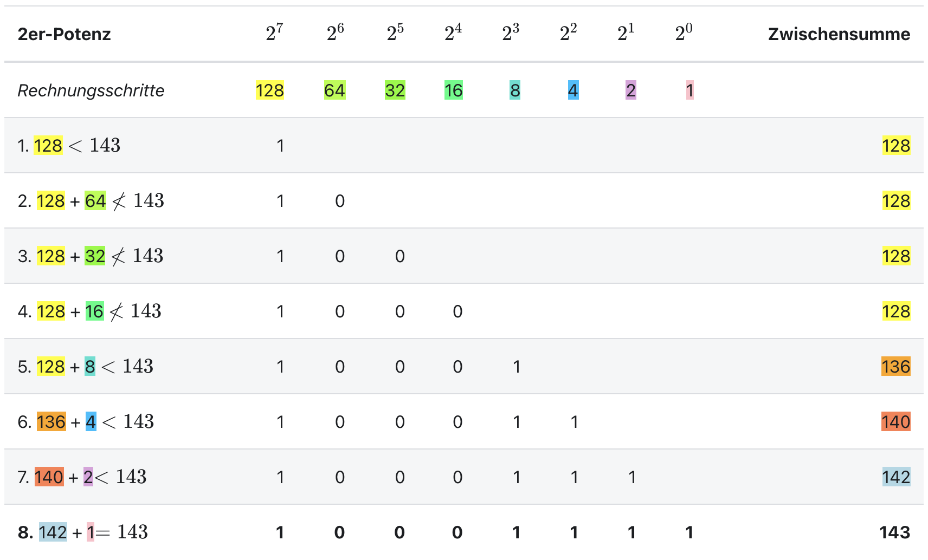Click the '2er-Potenz' column header
Viewport: 928px width, 560px height.
(x=64, y=34)
